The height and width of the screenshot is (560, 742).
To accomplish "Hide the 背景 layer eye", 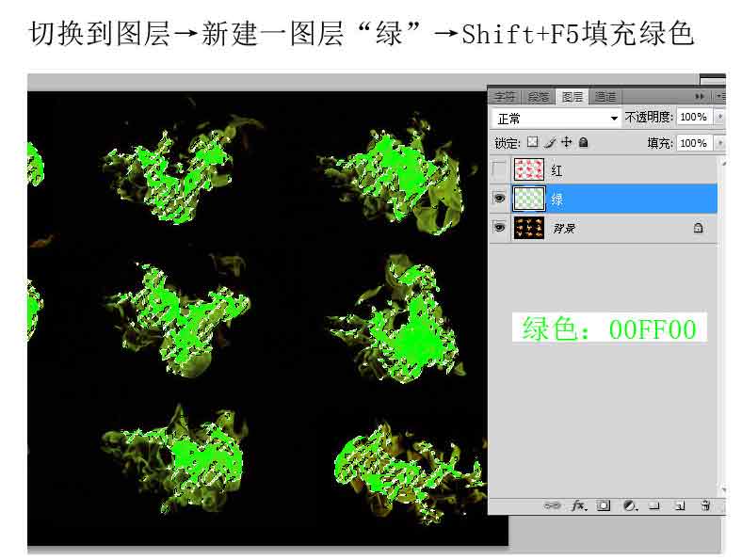I will [499, 228].
